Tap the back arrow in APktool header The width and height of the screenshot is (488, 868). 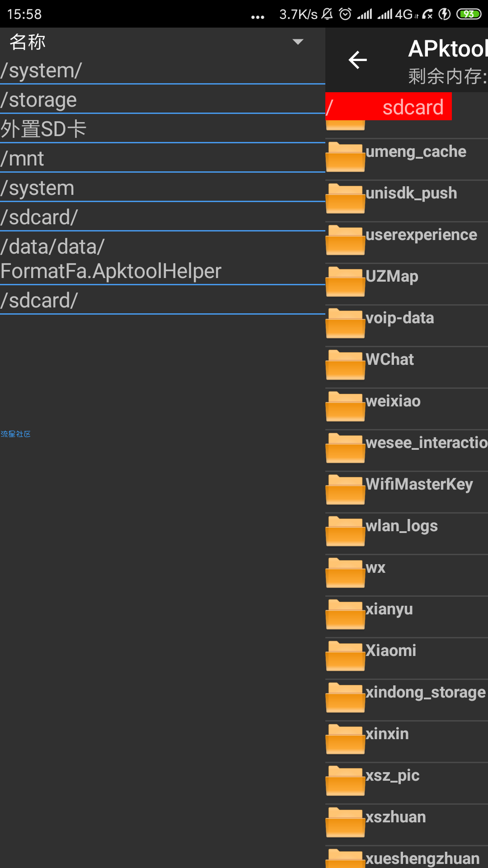(357, 60)
